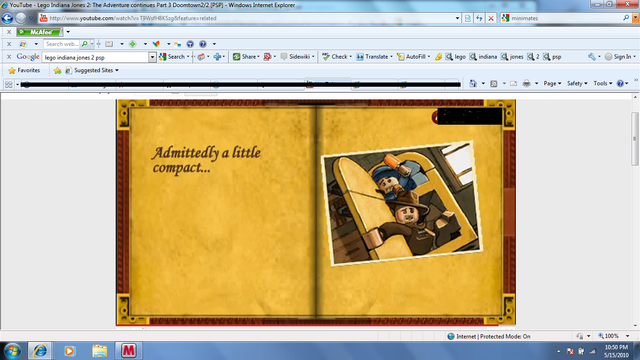Open Windows Explorer folder from taskbar

click(x=99, y=351)
